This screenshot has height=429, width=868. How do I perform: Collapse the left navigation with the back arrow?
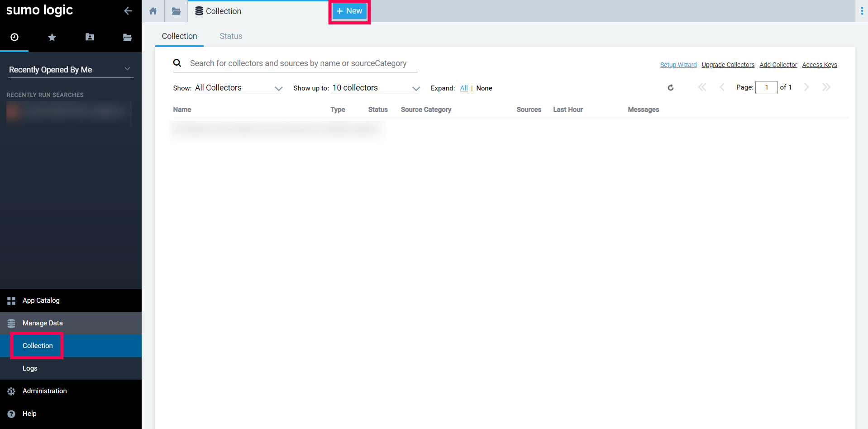tap(128, 11)
